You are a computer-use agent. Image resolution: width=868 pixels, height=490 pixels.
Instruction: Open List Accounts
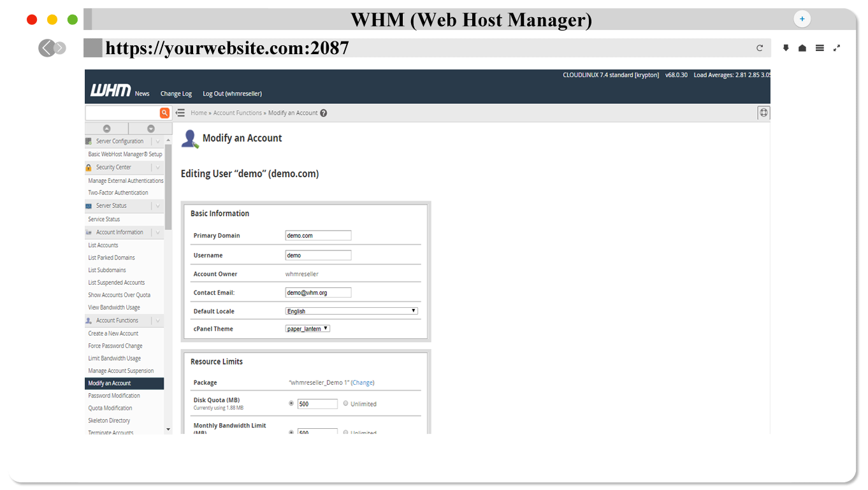[103, 245]
